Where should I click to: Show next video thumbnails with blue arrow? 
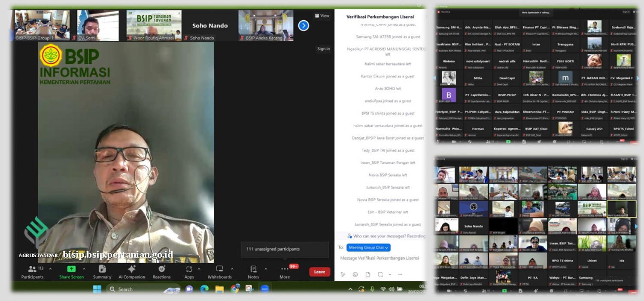[304, 26]
